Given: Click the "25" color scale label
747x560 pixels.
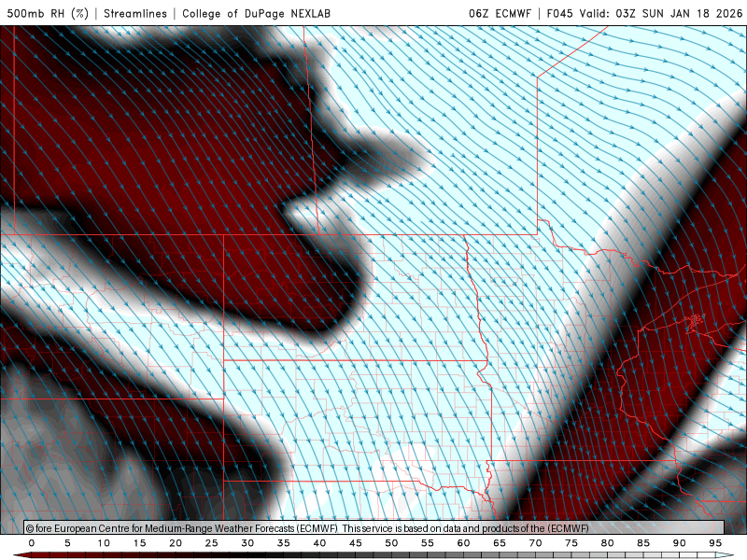Looking at the screenshot, I should pos(212,543).
